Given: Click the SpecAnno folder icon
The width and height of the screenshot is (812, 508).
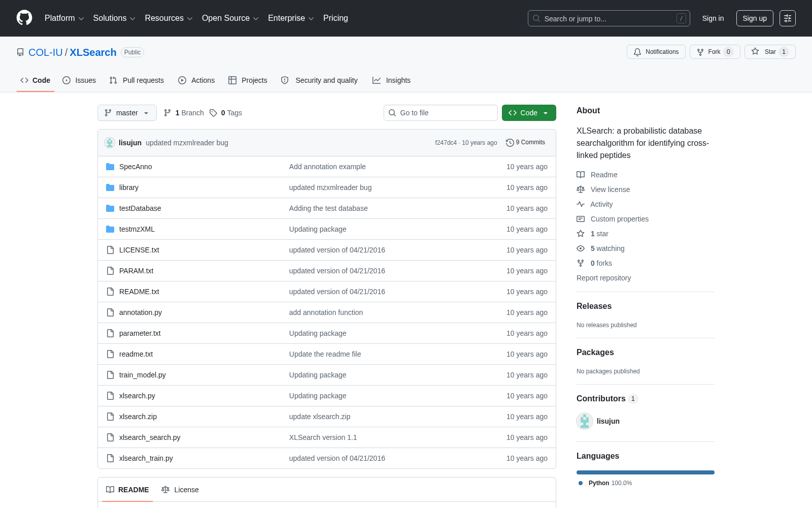Looking at the screenshot, I should (x=110, y=167).
